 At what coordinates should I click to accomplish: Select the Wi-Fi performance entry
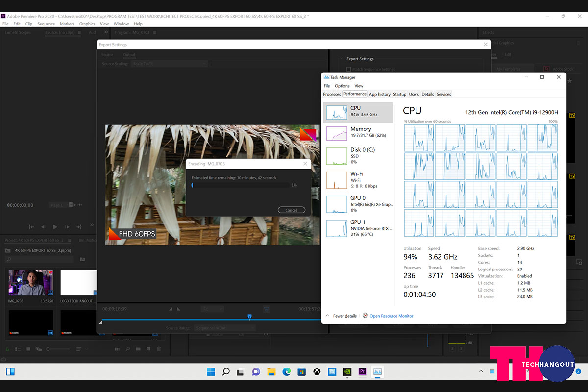click(358, 180)
